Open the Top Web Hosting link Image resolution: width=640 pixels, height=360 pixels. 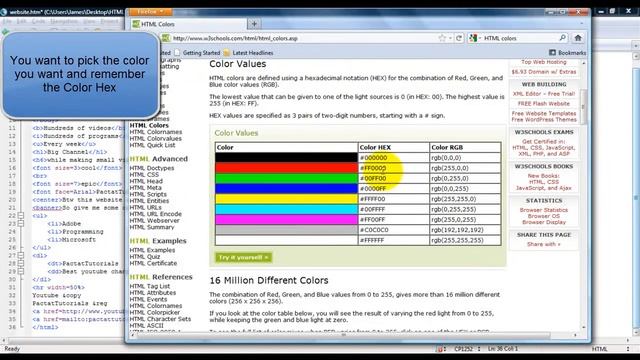544,62
